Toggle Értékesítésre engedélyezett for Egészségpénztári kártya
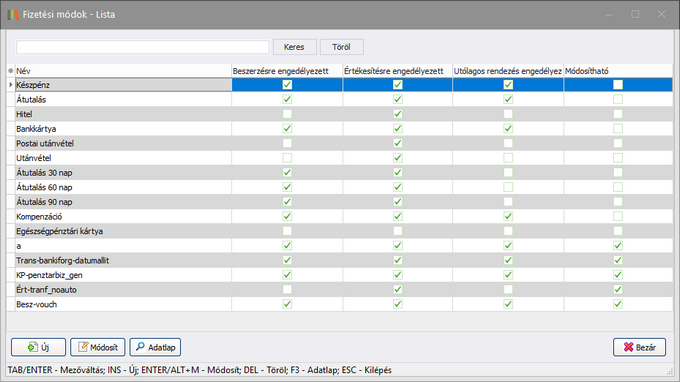This screenshot has height=382, width=680. 398,231
